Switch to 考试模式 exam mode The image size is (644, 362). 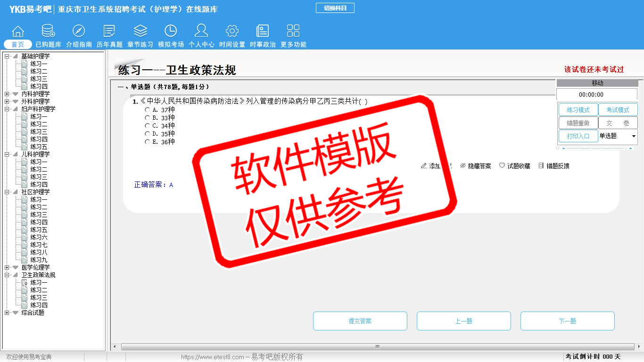coord(618,110)
